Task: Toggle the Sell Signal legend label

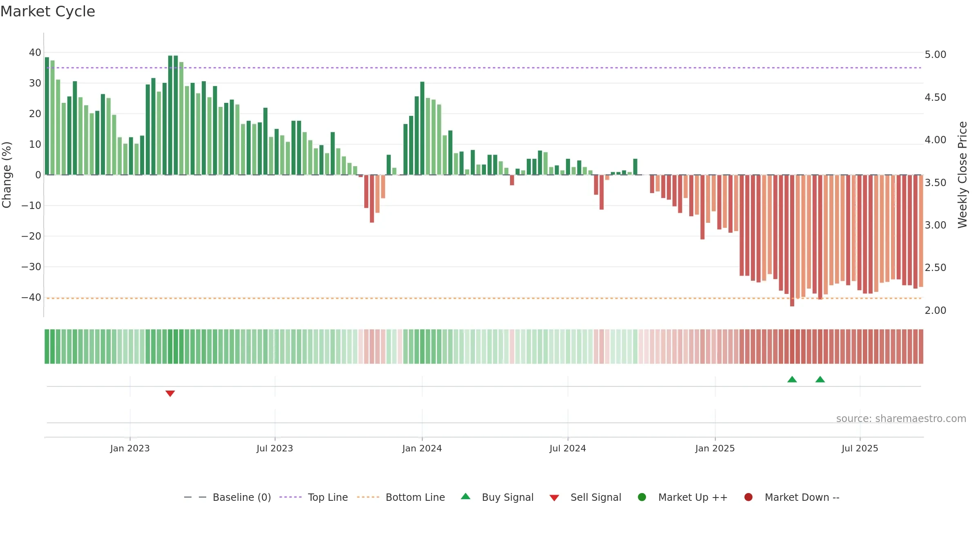Action: (x=596, y=498)
